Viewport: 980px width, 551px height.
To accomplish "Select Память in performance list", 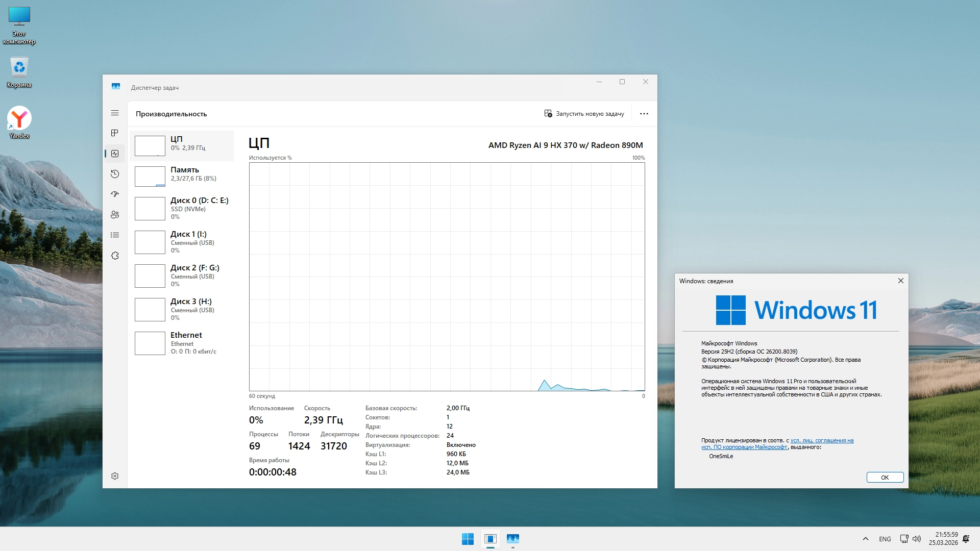I will pos(182,174).
